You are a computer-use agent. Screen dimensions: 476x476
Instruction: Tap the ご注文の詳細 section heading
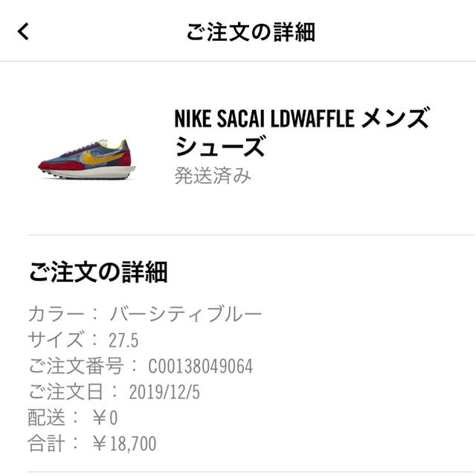98,272
